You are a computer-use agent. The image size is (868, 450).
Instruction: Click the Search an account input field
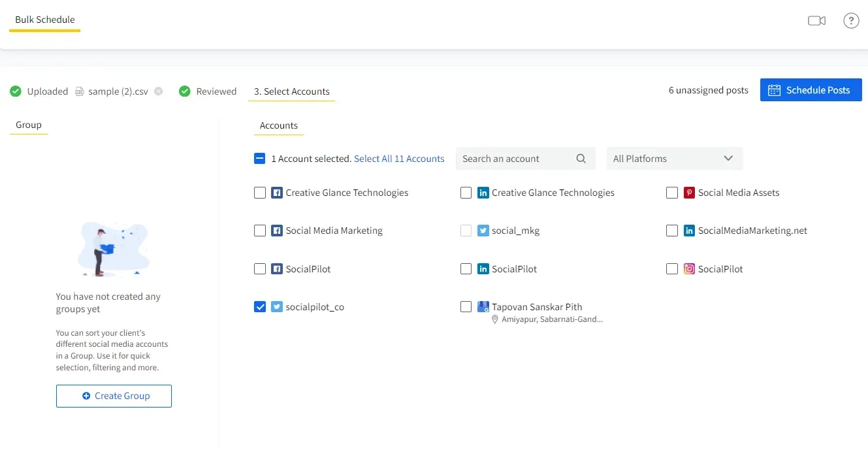pos(516,158)
